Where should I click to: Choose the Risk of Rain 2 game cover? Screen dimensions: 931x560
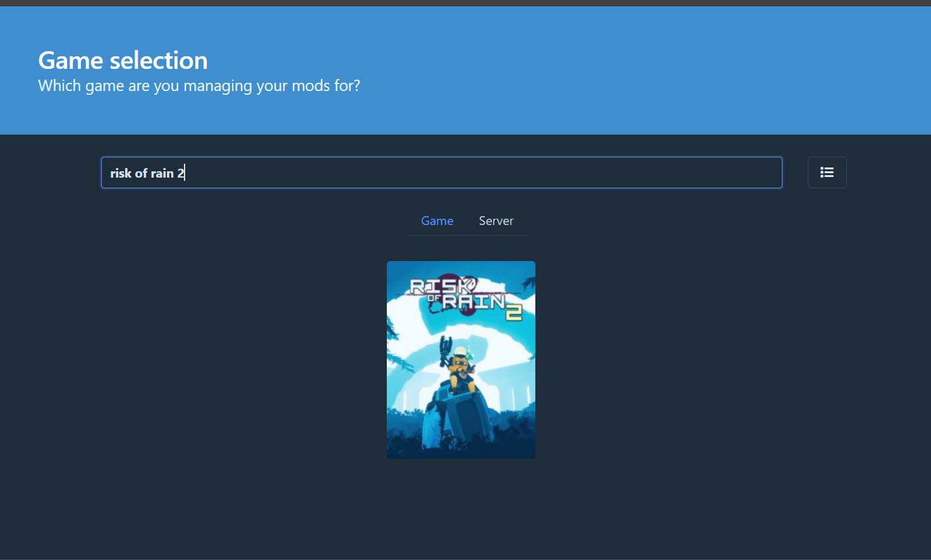point(461,360)
